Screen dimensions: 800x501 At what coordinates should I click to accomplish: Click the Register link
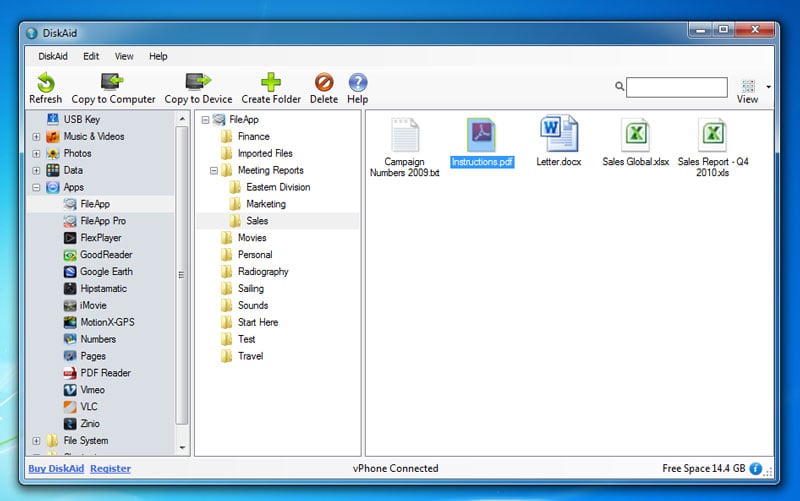[x=110, y=468]
